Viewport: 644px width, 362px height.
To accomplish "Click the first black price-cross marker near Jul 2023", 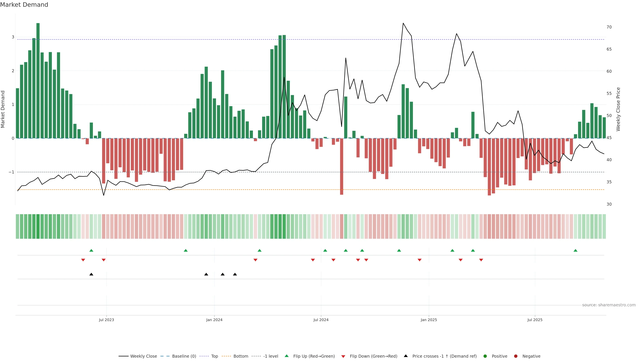I will pos(91,274).
